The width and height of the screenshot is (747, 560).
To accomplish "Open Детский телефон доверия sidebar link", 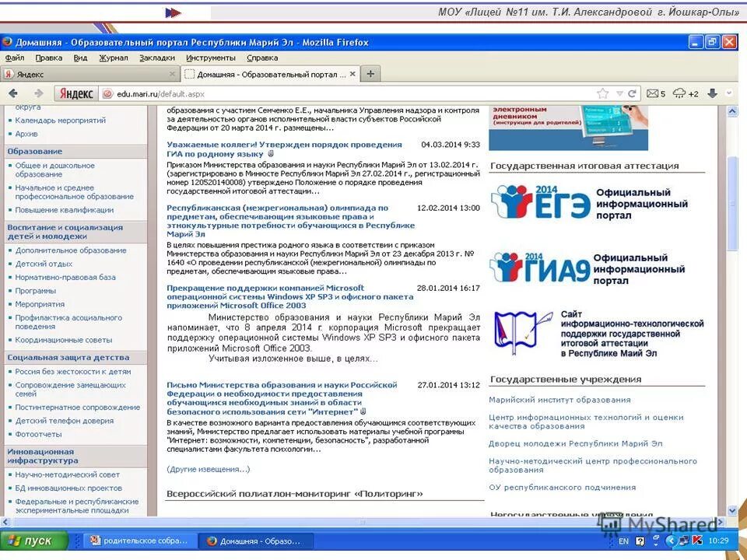I will [x=65, y=421].
